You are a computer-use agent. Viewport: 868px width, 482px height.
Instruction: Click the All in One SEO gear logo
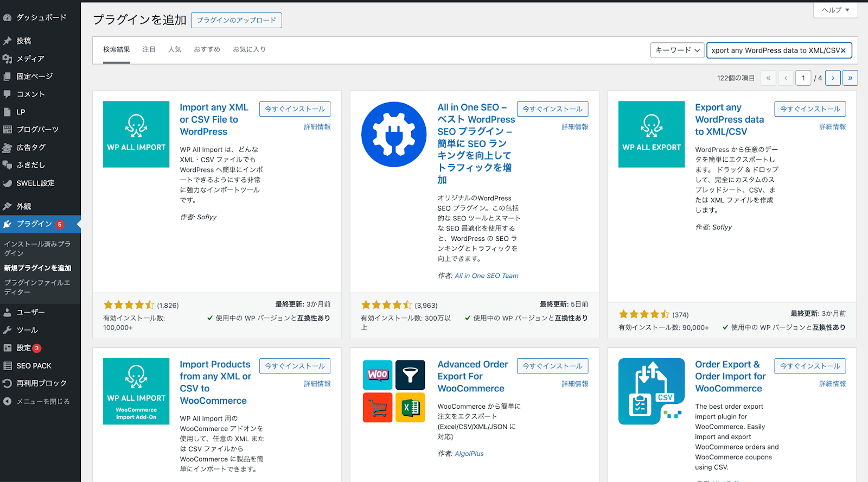click(394, 134)
